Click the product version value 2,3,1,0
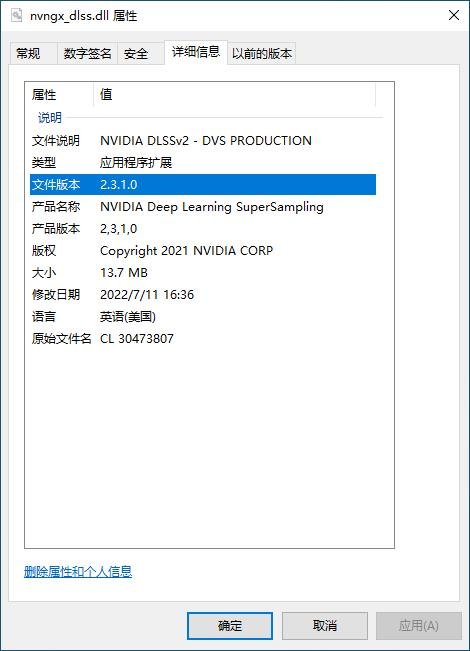This screenshot has width=470, height=651. (x=119, y=229)
